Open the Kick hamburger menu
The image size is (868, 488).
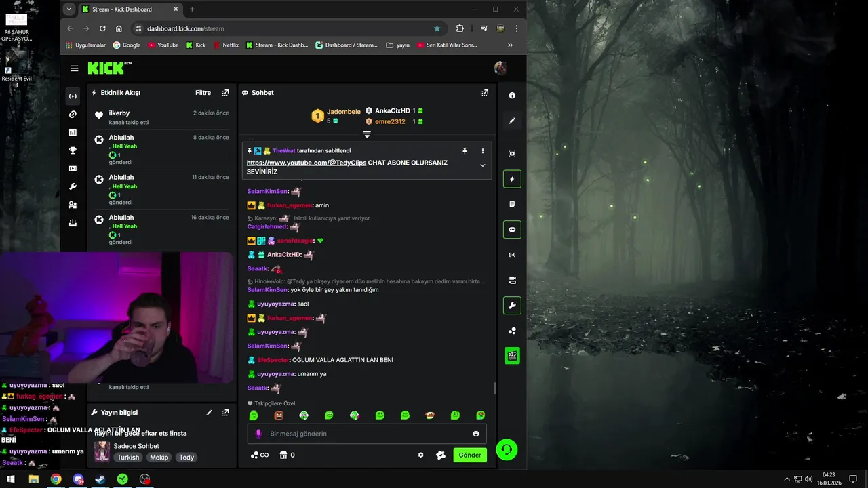click(74, 68)
